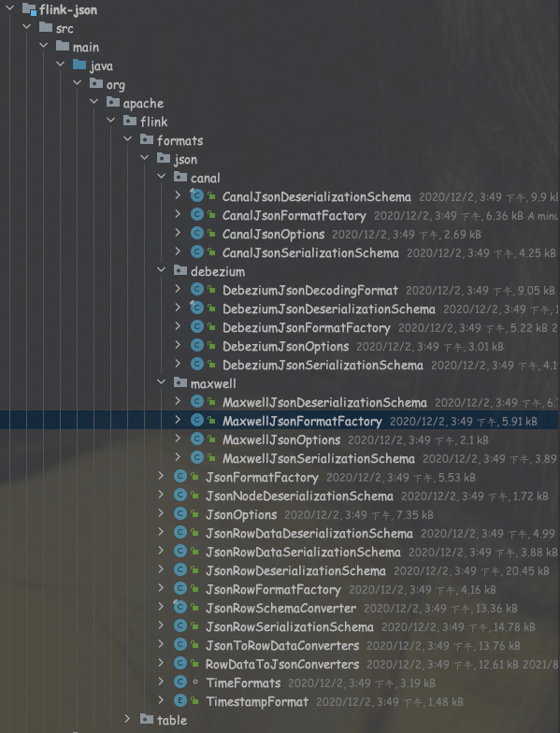This screenshot has width=560, height=733.
Task: Select JsonToRowDataConverters file
Action: 282,645
